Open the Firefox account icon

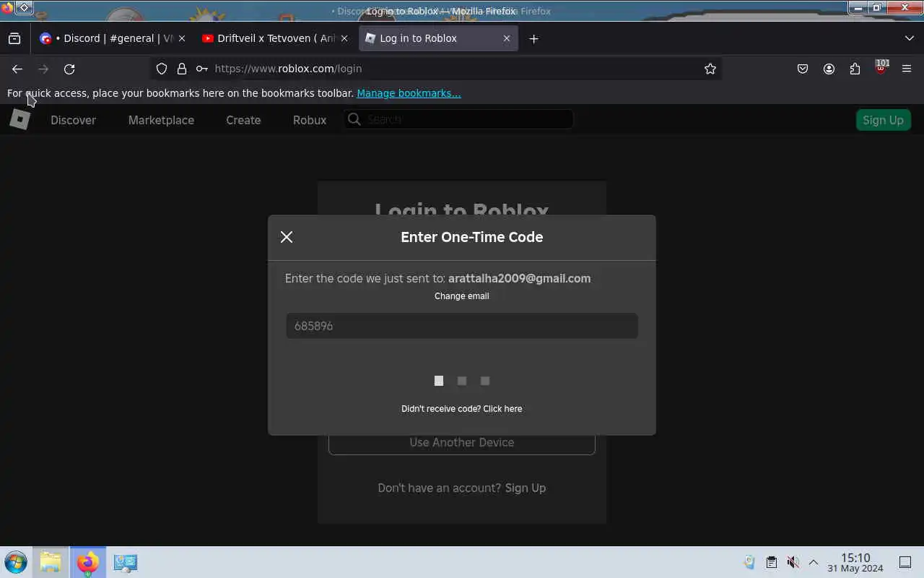tap(829, 69)
